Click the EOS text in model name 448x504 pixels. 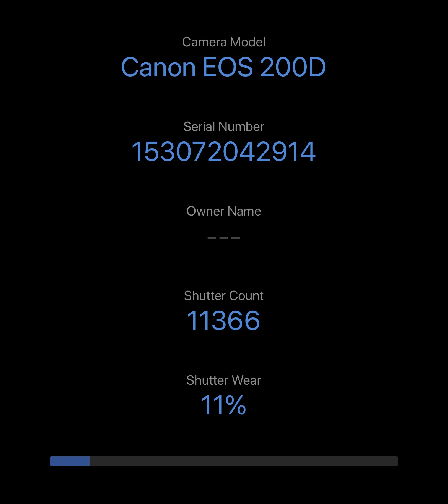pyautogui.click(x=228, y=67)
